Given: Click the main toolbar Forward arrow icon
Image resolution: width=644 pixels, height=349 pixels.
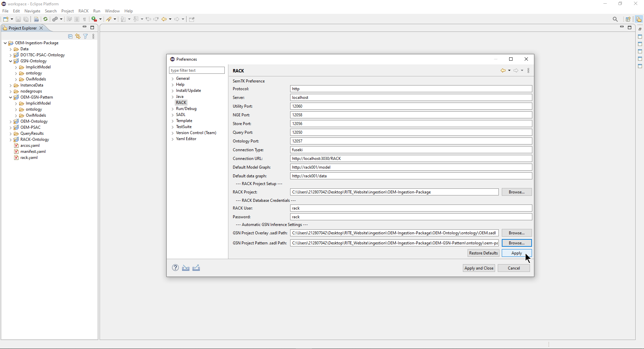Looking at the screenshot, I should 177,19.
